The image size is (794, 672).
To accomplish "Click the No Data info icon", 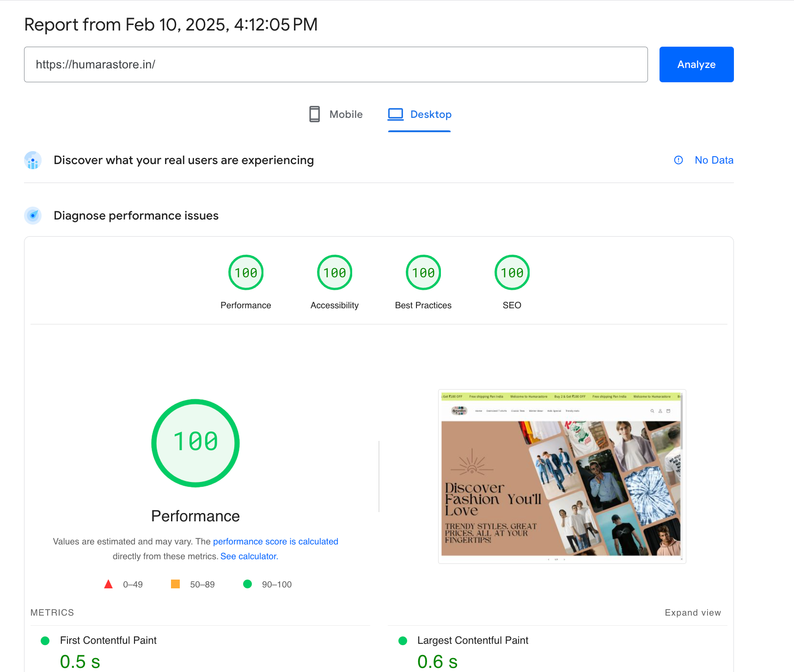I will click(678, 160).
